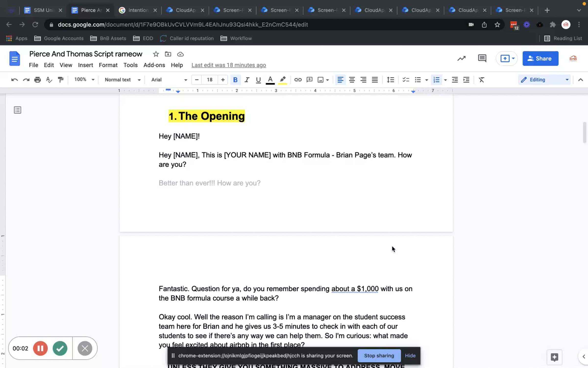
Task: Click the font size input field
Action: pyautogui.click(x=209, y=80)
